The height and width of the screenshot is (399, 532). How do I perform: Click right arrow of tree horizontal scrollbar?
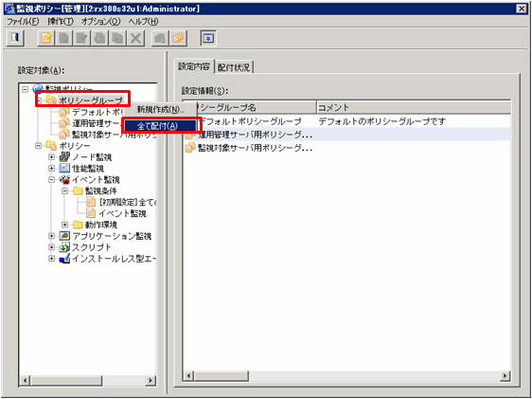point(151,380)
